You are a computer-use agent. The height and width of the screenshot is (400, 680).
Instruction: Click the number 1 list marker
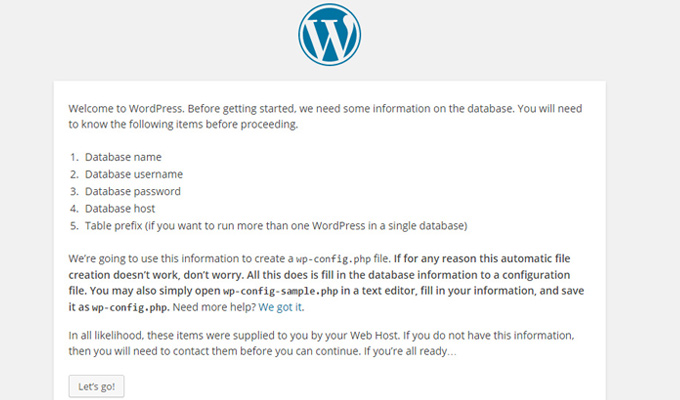point(75,157)
